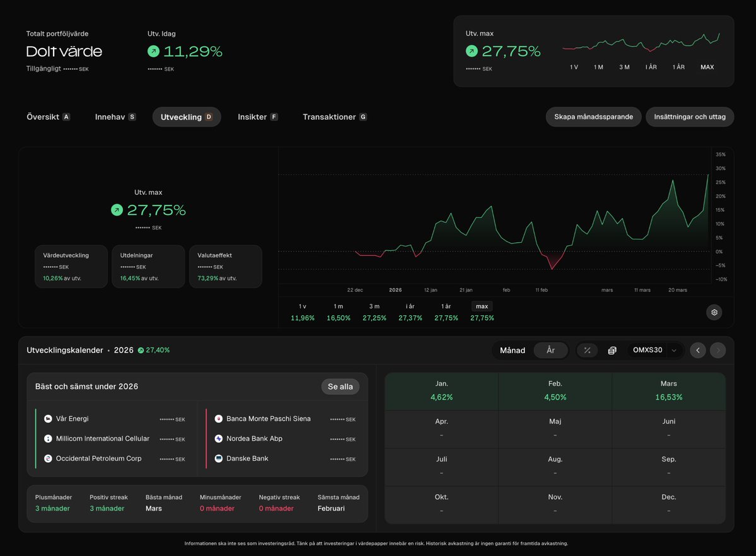
Task: Open Occidental Petroleum Corp row
Action: point(115,458)
